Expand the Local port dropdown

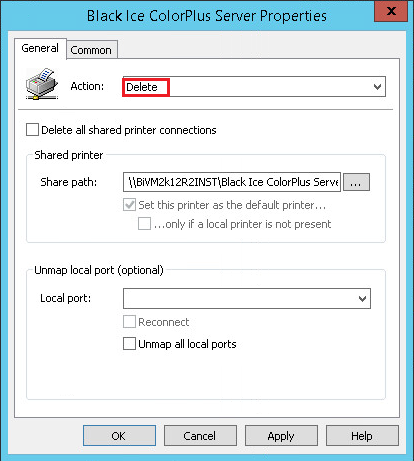[362, 299]
